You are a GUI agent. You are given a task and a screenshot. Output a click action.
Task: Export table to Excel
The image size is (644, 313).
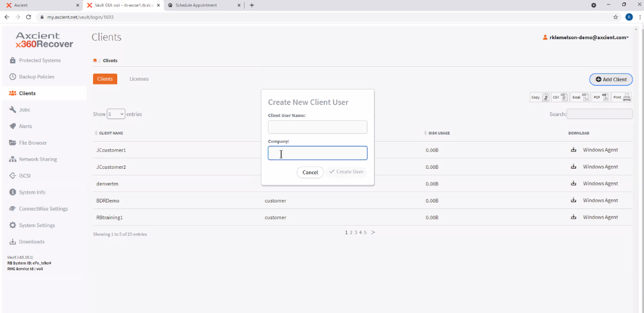580,97
